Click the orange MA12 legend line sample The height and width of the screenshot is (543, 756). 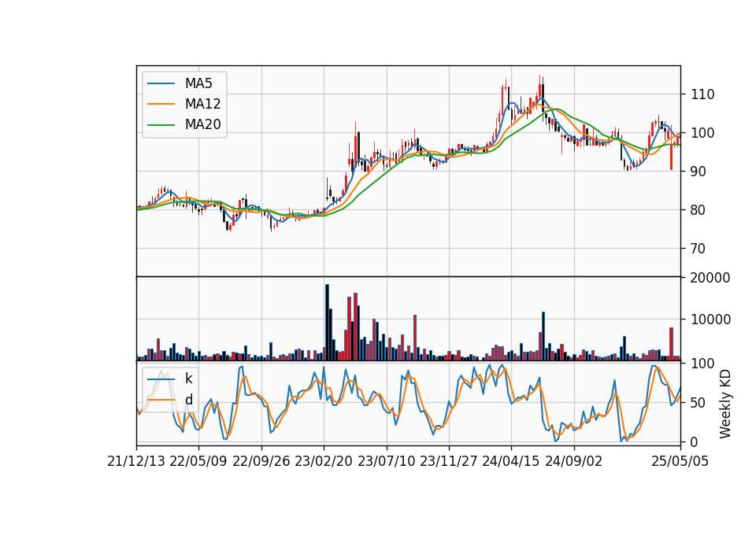coord(161,104)
